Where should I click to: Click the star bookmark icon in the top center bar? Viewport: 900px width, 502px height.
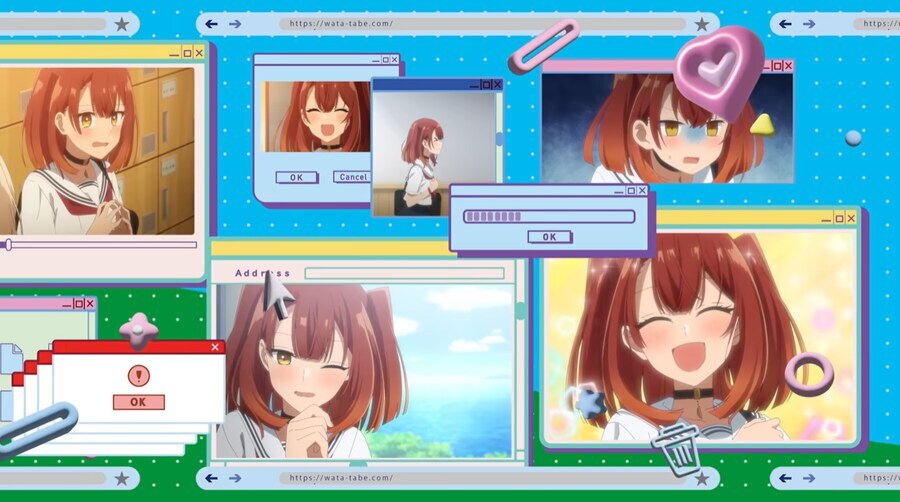click(x=701, y=24)
